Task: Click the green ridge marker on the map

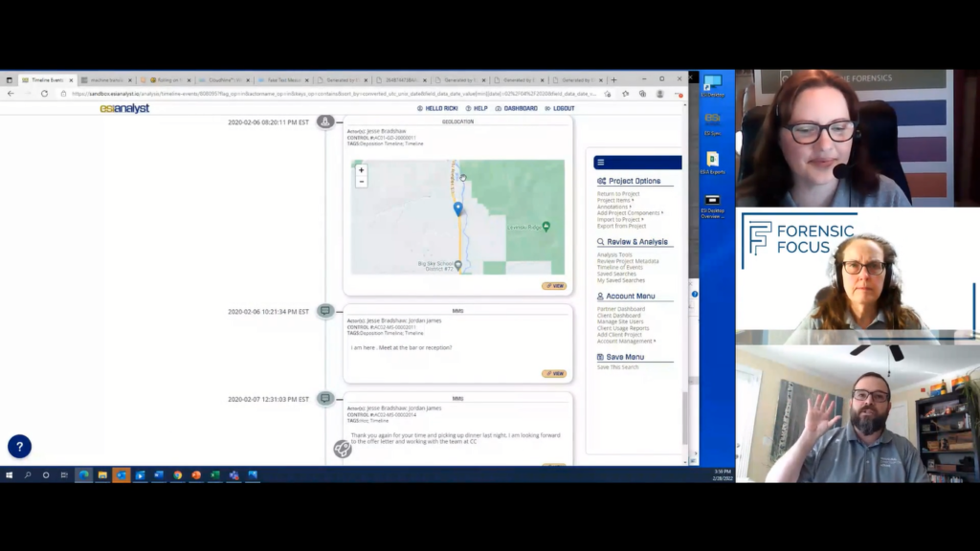Action: click(546, 226)
